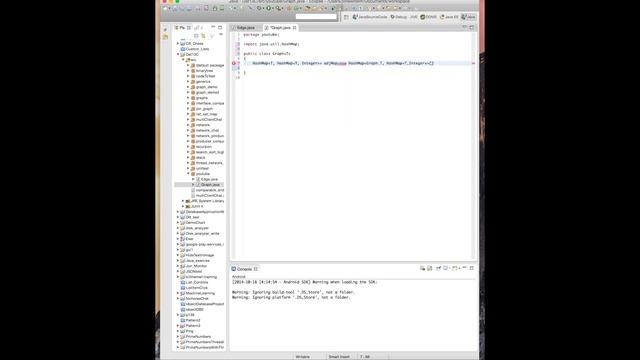640x360 pixels.
Task: Select the graphs package
Action: click(x=199, y=98)
